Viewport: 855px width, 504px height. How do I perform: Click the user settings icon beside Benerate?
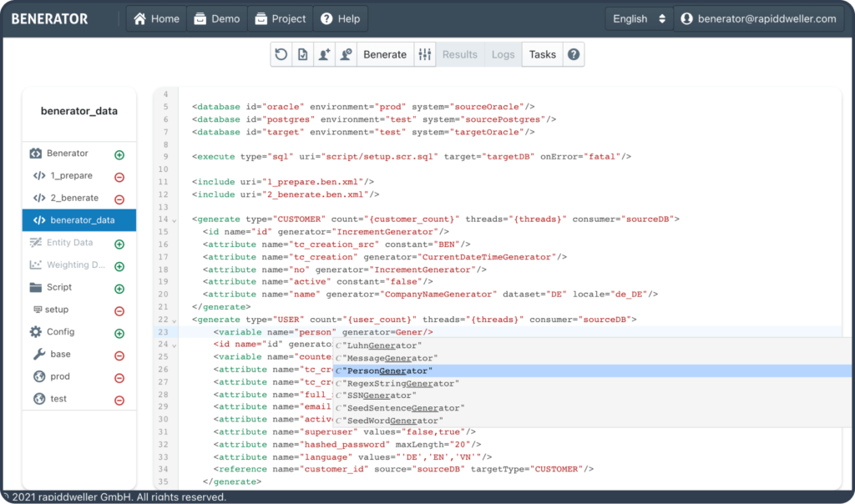[x=347, y=54]
